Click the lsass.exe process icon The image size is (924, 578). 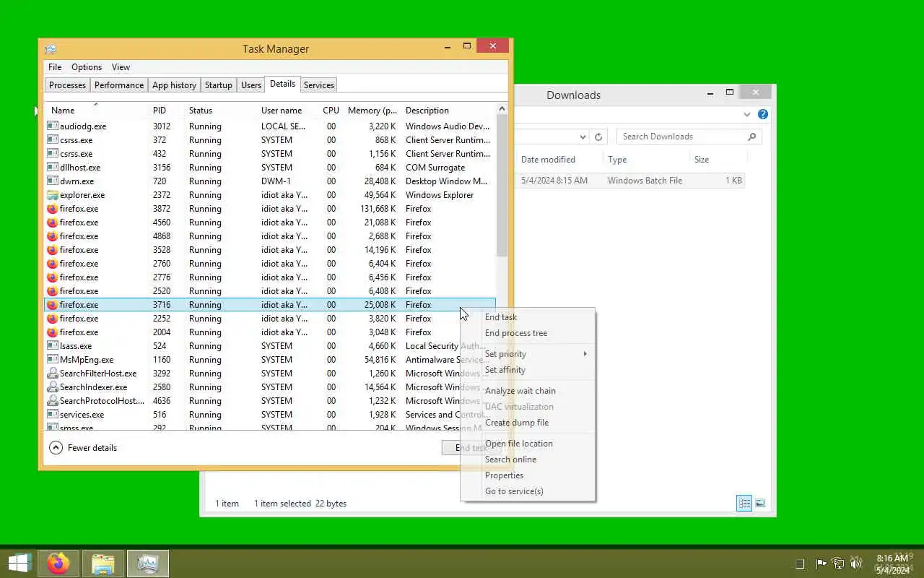pyautogui.click(x=52, y=346)
